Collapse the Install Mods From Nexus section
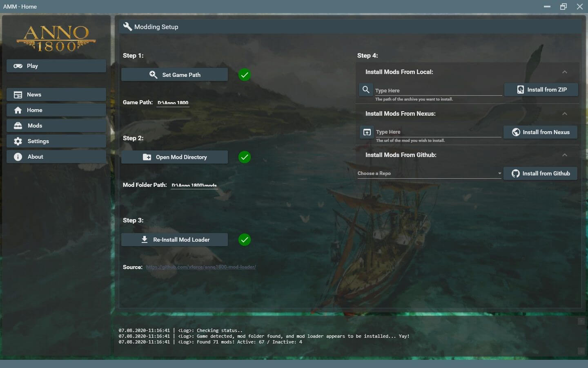 point(564,114)
